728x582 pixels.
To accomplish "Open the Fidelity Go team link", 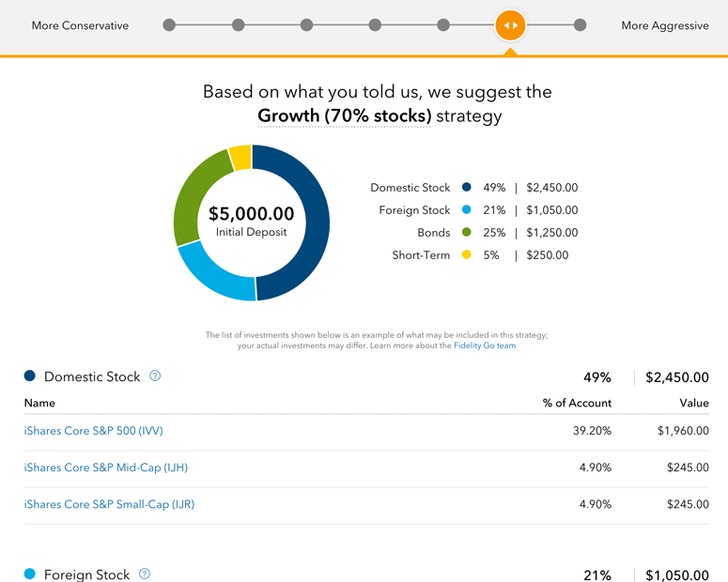I will click(485, 345).
